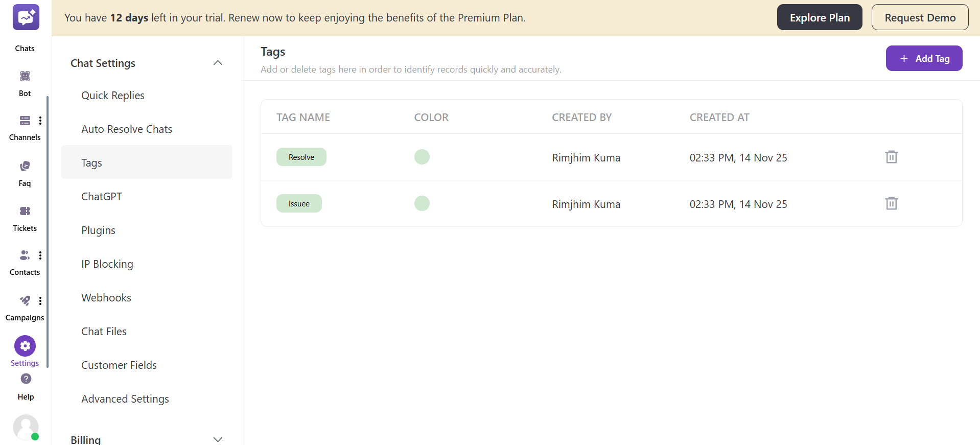Viewport: 980px width, 445px height.
Task: Go to Webhooks settings page
Action: pos(106,298)
